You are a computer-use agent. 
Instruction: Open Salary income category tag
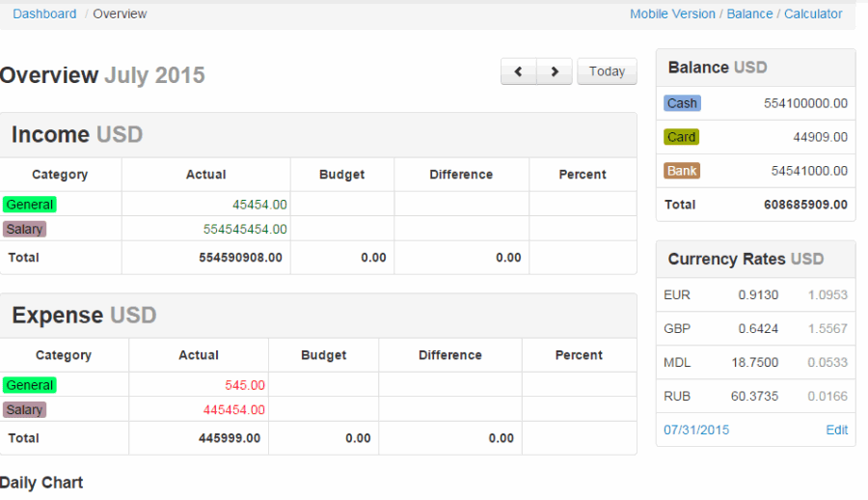(x=25, y=230)
